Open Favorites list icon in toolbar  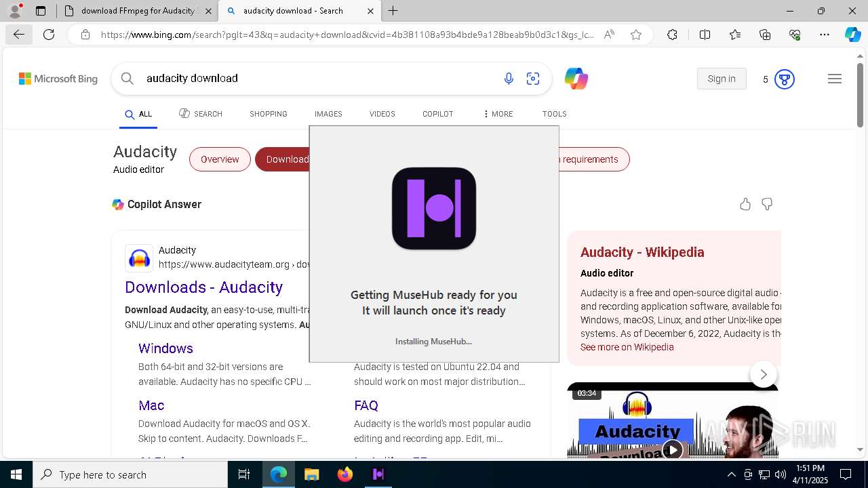tap(735, 35)
